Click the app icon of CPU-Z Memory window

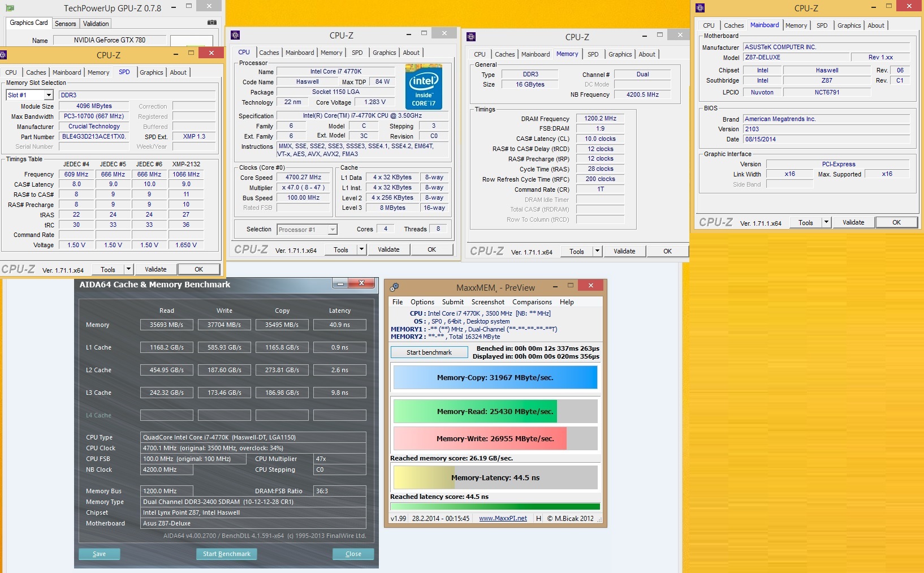pyautogui.click(x=471, y=37)
